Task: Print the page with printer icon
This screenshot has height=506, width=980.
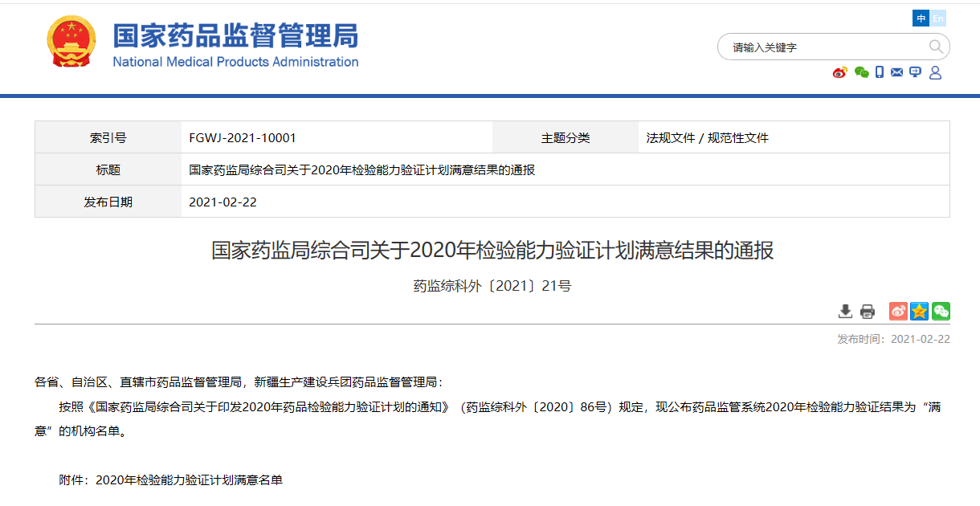Action: click(868, 311)
